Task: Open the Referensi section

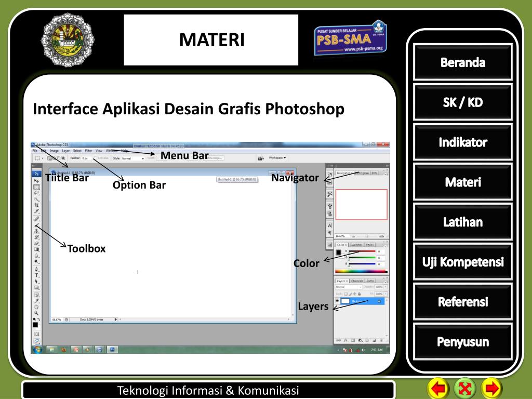Action: coord(463,302)
